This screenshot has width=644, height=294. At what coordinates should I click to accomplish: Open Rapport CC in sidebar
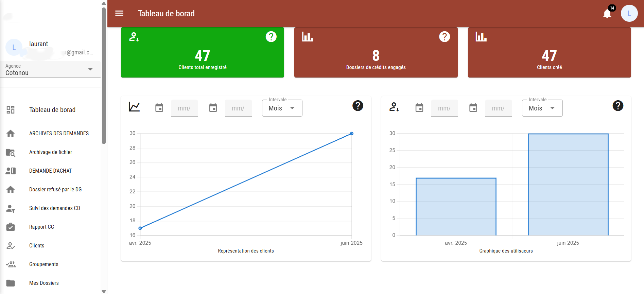(50, 227)
